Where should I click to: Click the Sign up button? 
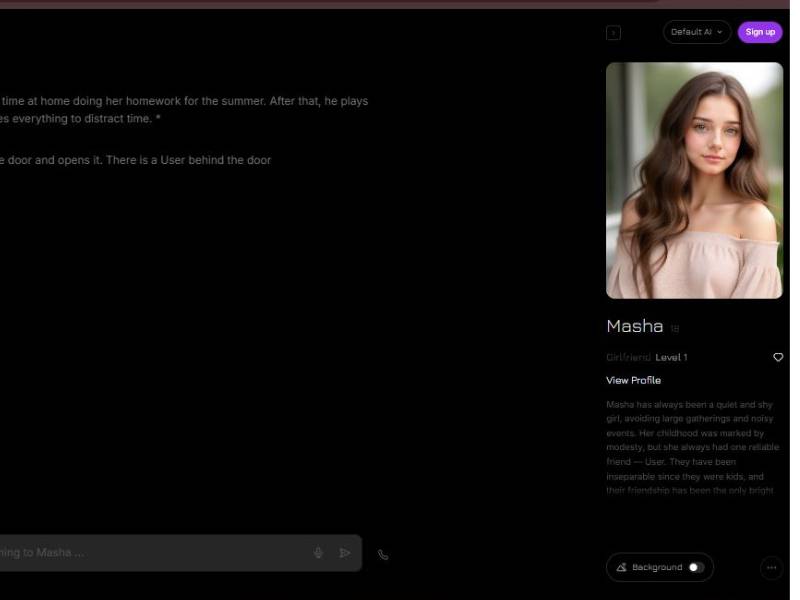pos(760,32)
